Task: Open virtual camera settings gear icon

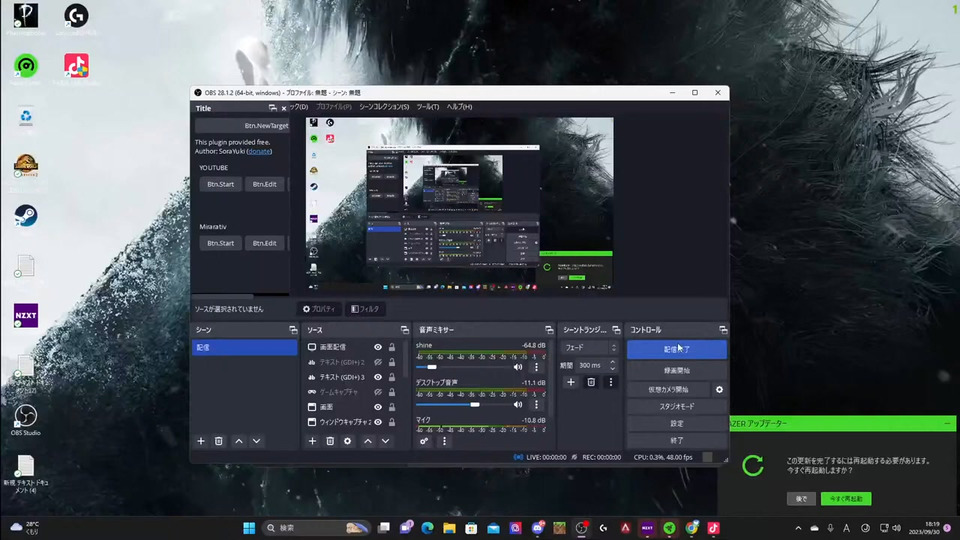Action: tap(719, 389)
